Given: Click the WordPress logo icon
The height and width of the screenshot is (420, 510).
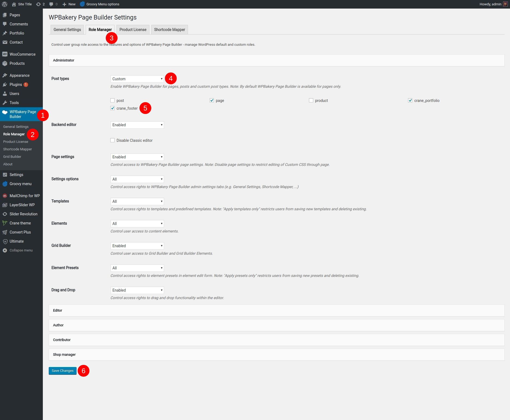Looking at the screenshot, I should (5, 4).
